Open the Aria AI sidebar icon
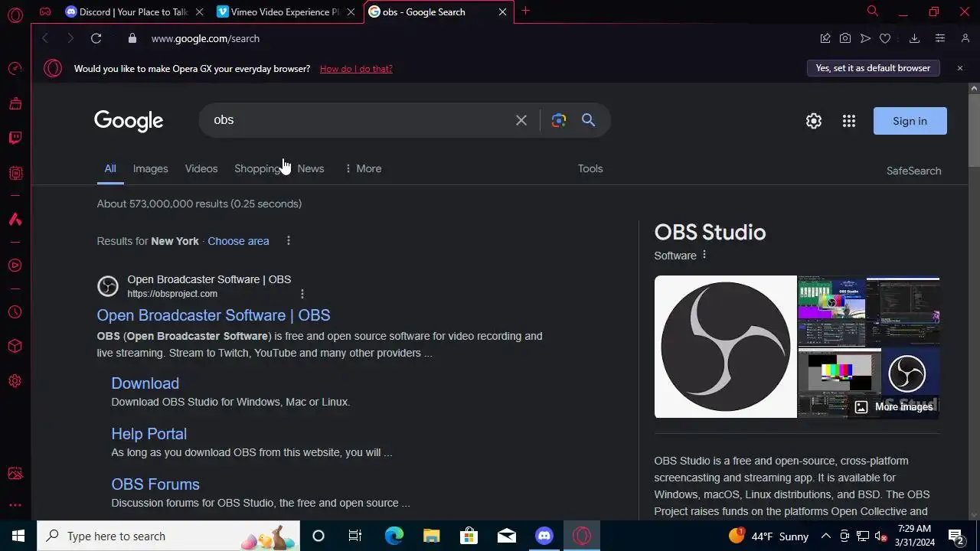 (x=15, y=220)
